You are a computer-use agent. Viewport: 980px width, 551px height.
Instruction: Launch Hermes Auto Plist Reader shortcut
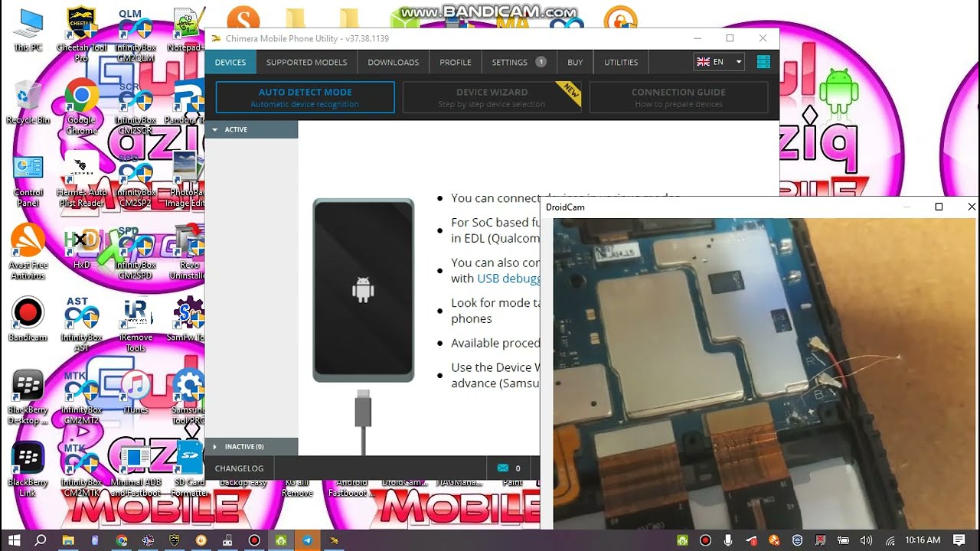(81, 181)
